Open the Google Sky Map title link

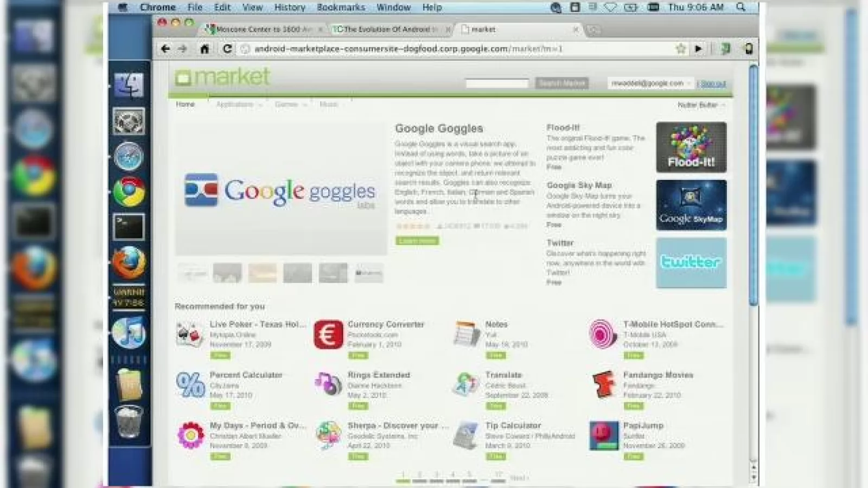pos(579,185)
